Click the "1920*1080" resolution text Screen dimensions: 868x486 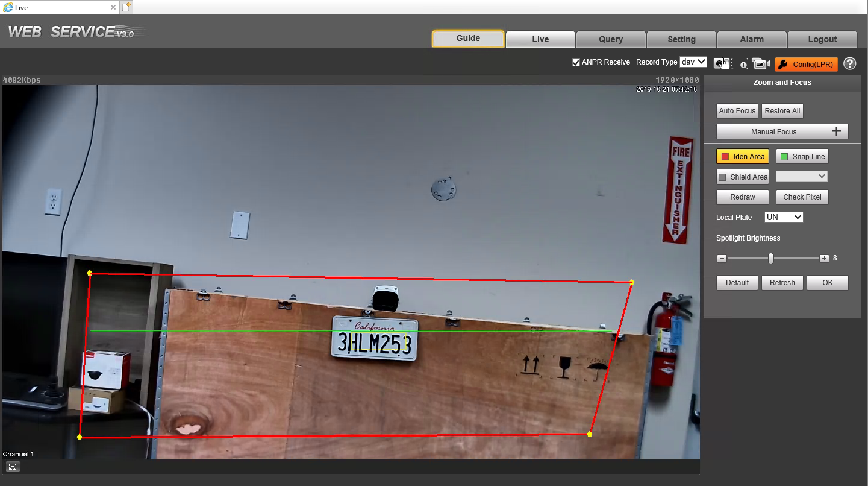(x=678, y=80)
